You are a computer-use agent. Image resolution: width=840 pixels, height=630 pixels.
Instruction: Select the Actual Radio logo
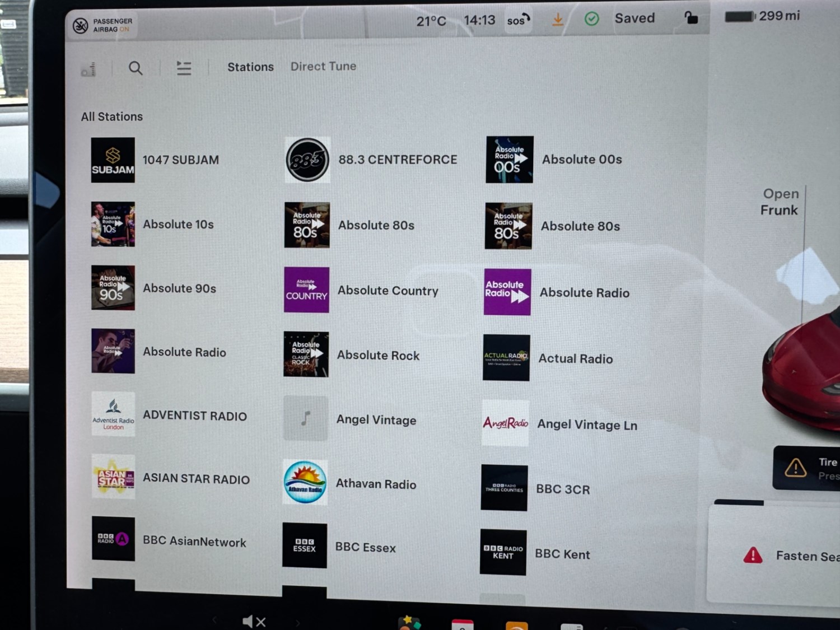[x=506, y=358]
